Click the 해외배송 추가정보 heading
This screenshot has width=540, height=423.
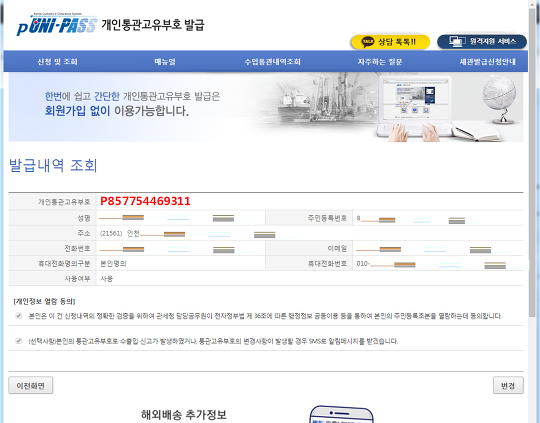[x=184, y=415]
